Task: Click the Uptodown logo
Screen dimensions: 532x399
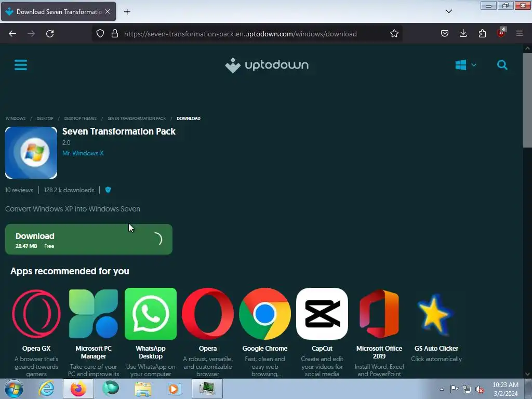Action: (267, 65)
